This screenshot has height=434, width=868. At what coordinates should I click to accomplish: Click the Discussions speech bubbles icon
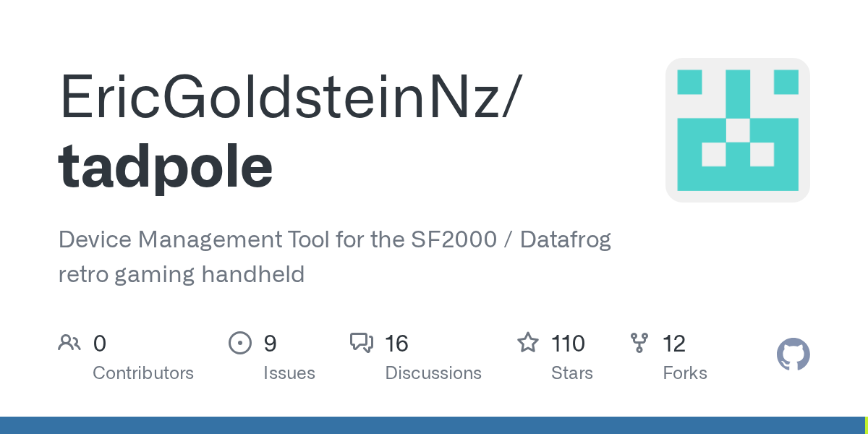tap(362, 343)
